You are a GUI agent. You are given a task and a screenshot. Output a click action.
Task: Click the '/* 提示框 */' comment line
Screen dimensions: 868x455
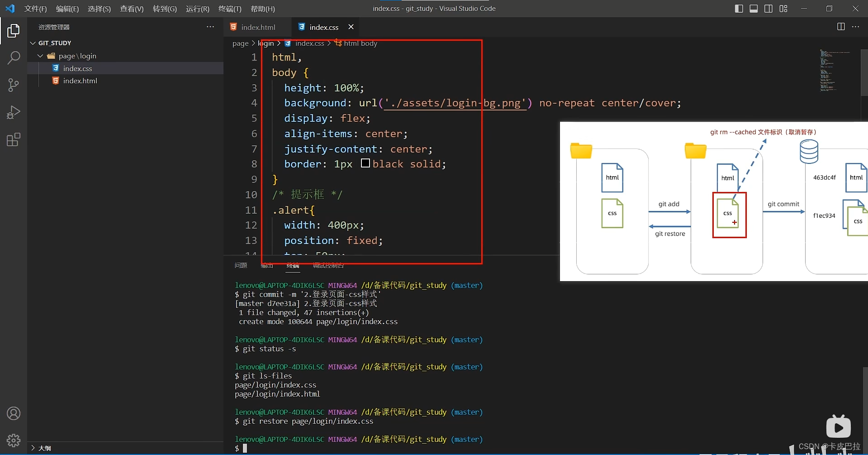(307, 195)
